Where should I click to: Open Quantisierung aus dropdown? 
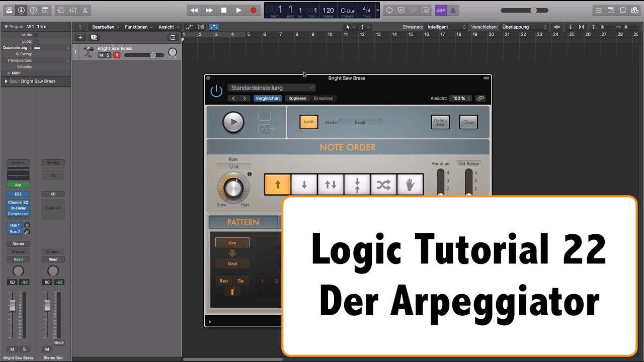[x=51, y=48]
